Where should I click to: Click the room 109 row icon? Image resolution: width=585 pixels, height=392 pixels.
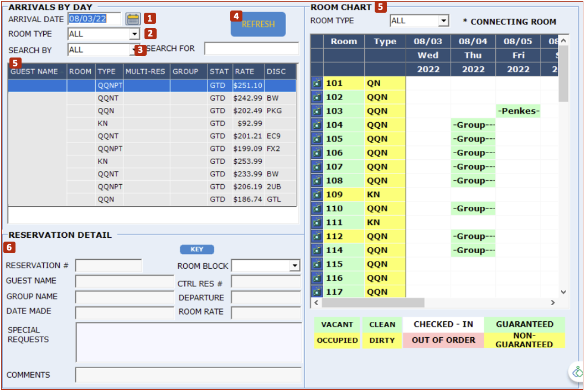(317, 195)
